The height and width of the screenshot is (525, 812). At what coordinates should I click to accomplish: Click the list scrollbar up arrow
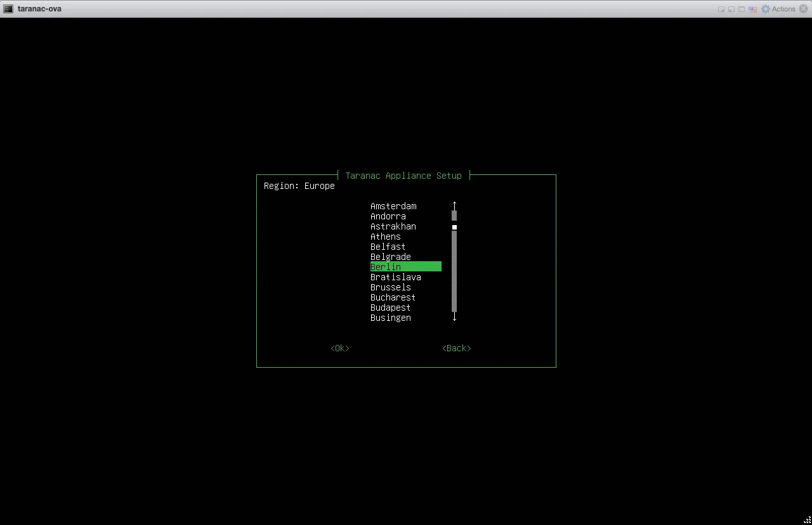(454, 205)
